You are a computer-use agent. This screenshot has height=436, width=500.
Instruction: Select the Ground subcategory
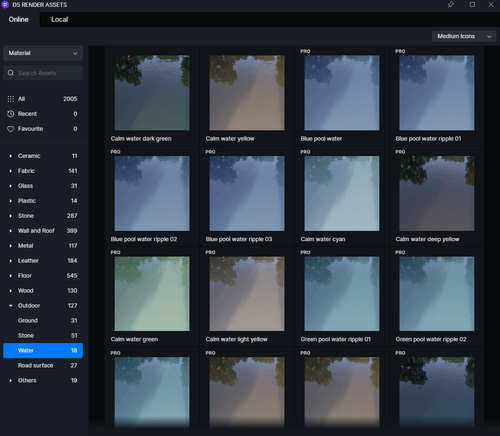(43, 320)
